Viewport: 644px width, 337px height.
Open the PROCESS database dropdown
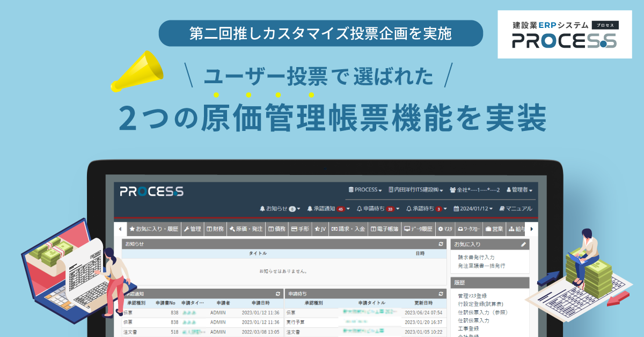click(365, 190)
